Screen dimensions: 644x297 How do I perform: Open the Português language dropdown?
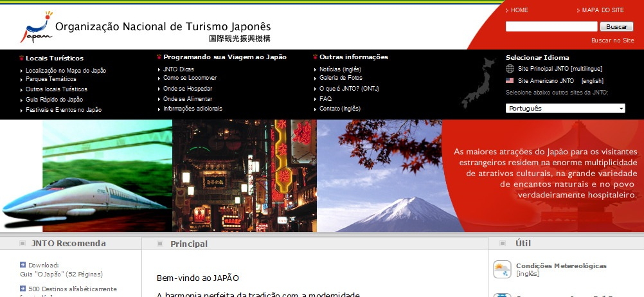click(565, 109)
